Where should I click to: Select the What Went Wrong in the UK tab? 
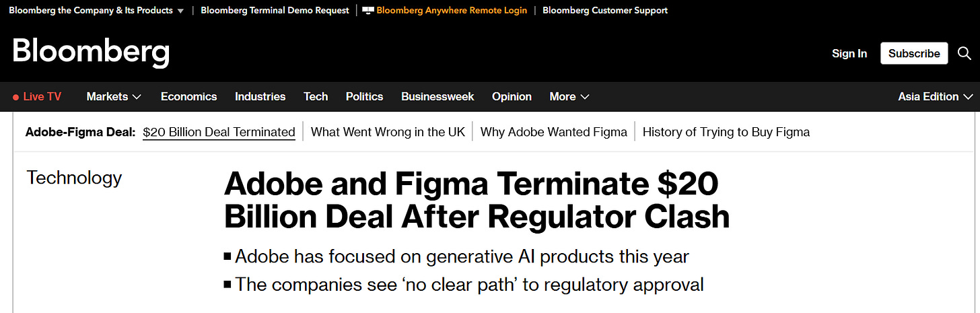(388, 132)
